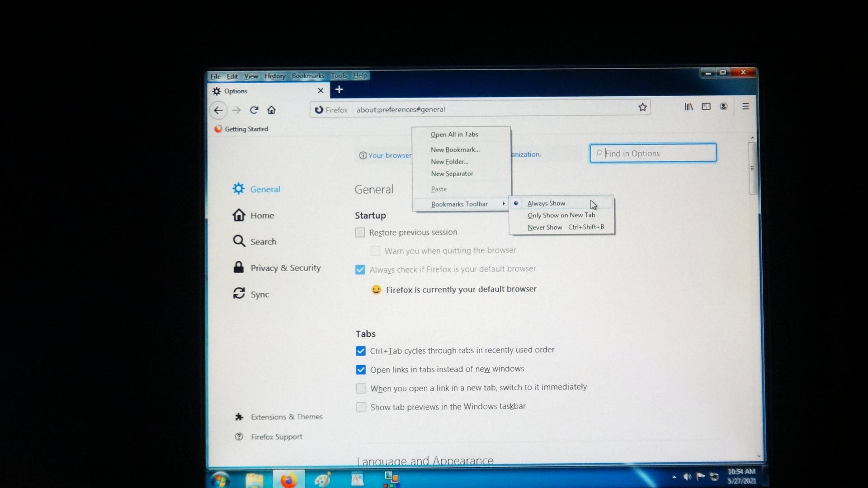Screen dimensions: 868x488
Task: Open Paint from the taskbar
Action: coord(323,479)
